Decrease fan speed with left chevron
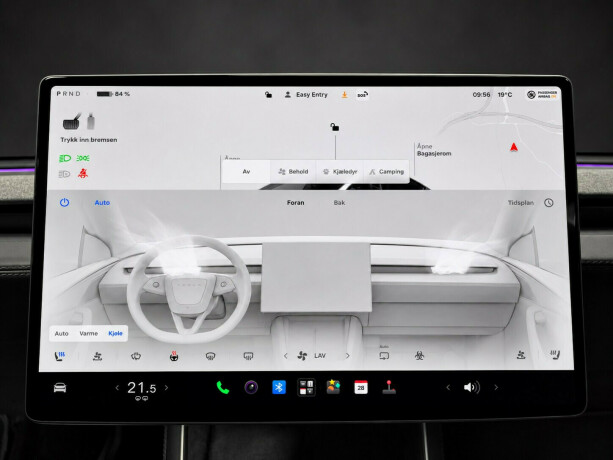Image resolution: width=613 pixels, height=460 pixels. [x=285, y=356]
